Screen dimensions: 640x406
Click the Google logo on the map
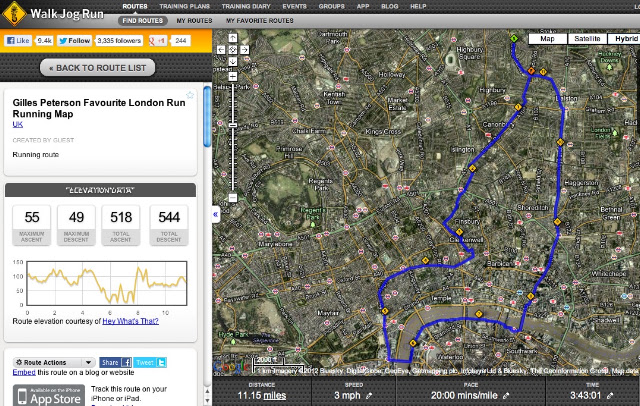pyautogui.click(x=231, y=366)
